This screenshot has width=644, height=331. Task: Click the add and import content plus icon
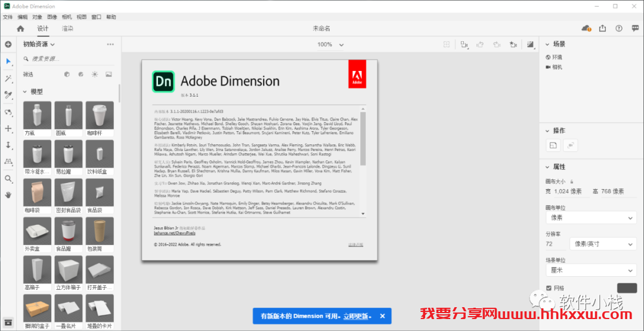point(8,44)
